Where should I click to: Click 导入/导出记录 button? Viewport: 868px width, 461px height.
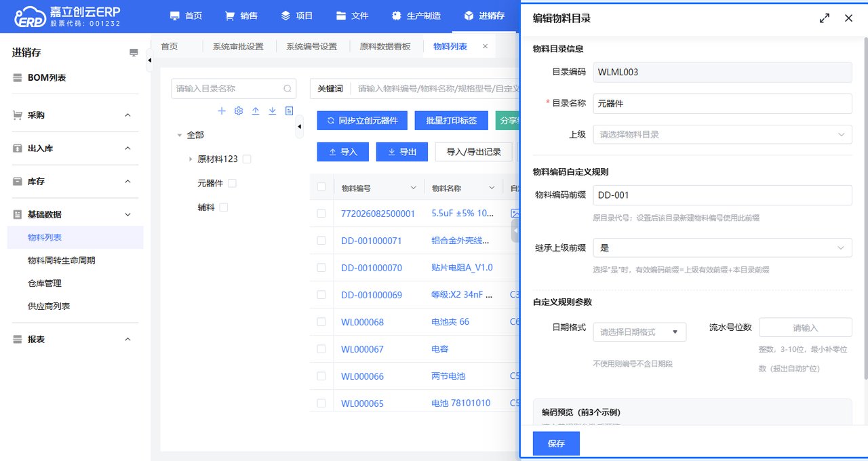pyautogui.click(x=473, y=152)
